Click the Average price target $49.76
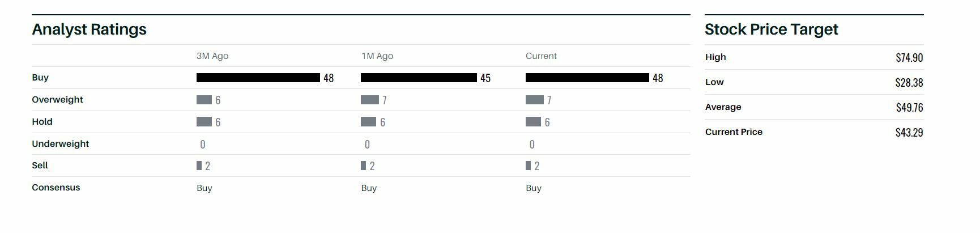The width and height of the screenshot is (980, 233). [909, 108]
